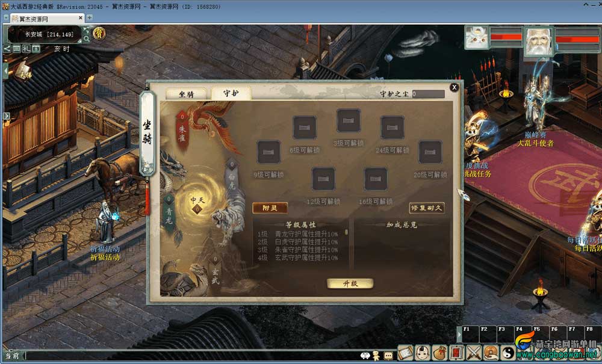
Task: Click the player's red health bar
Action: [x=578, y=39]
